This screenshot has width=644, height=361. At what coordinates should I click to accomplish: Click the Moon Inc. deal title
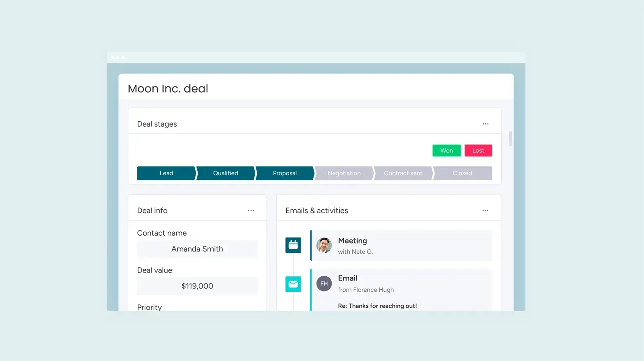pos(168,88)
